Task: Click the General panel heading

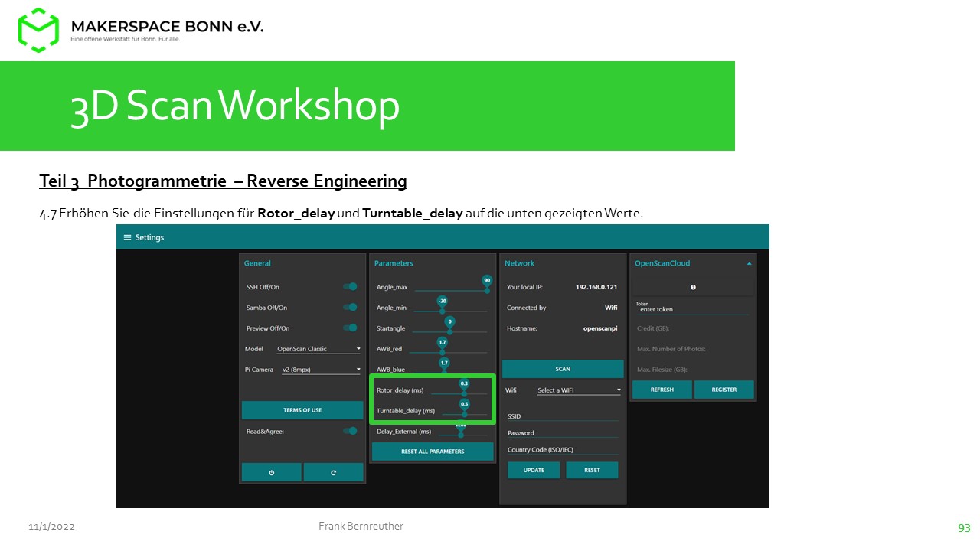Action: [x=257, y=263]
